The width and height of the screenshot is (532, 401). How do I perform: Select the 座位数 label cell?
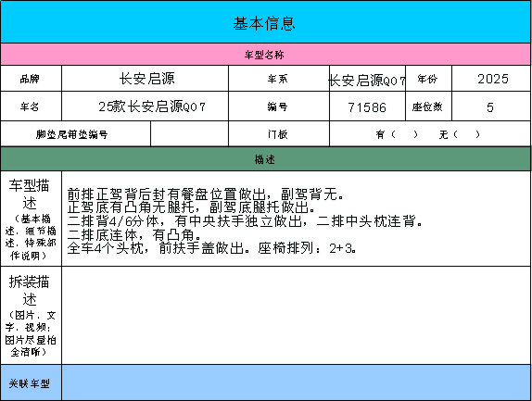(428, 107)
